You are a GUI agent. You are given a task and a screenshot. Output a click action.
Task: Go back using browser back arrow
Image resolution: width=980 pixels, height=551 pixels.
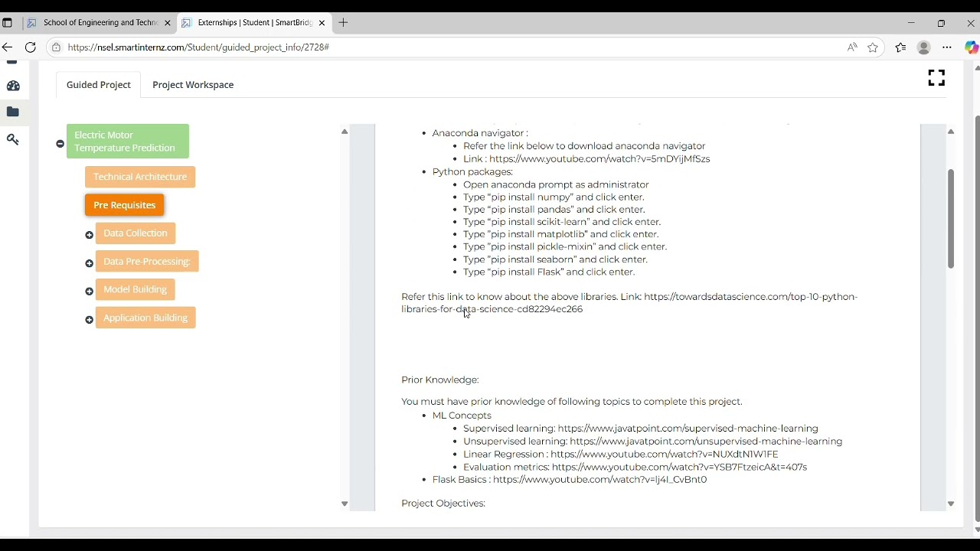[x=8, y=47]
